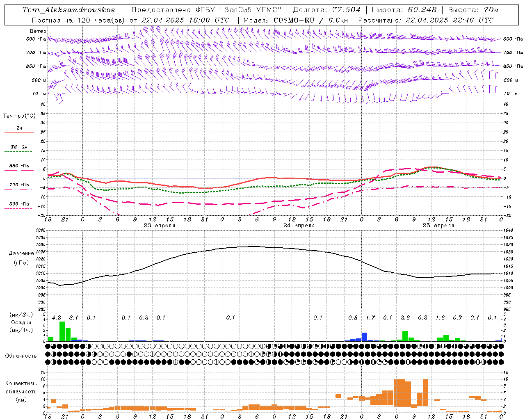
Task: Click the Облачность cloud cover label
Action: point(21,356)
